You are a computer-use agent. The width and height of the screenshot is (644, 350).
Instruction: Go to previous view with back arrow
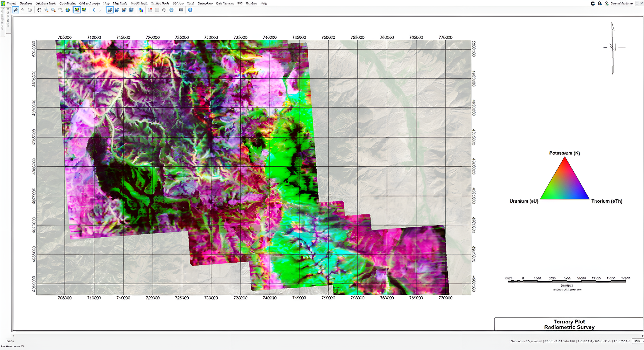point(94,10)
